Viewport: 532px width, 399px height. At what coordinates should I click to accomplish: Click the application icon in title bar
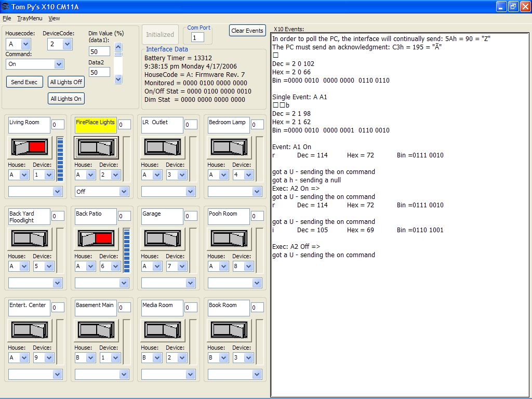[6, 7]
